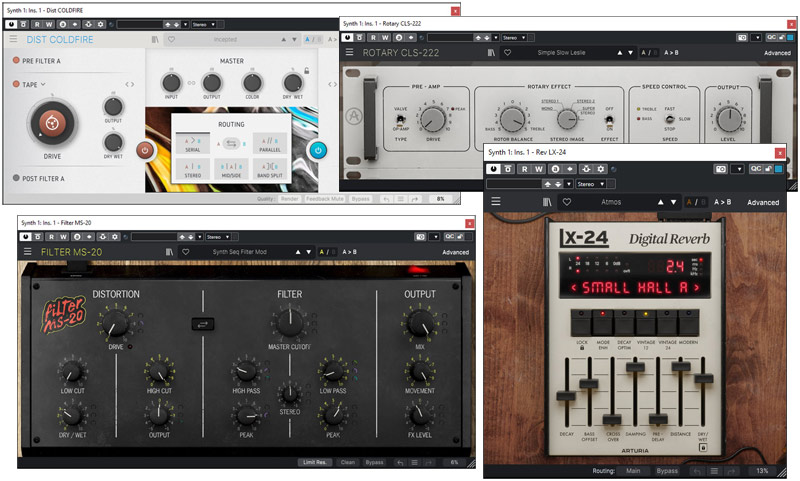Toggle the Post Filter A switch

(x=16, y=177)
